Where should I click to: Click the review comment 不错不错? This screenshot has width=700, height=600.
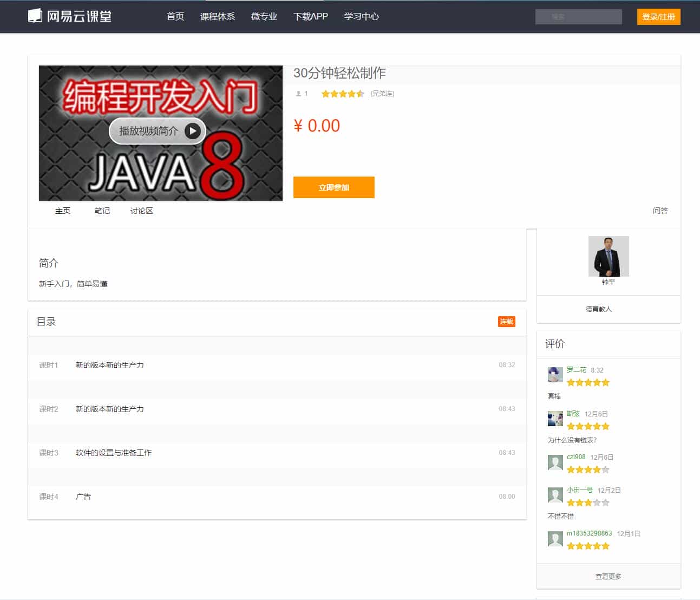point(561,517)
